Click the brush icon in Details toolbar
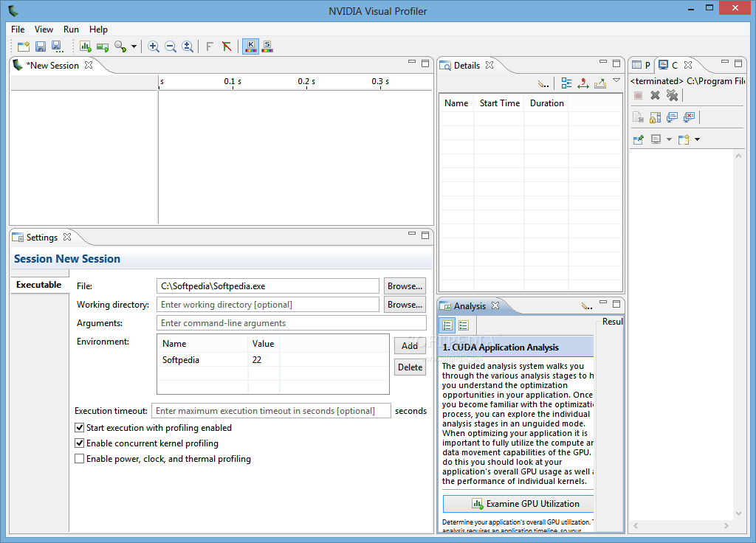The height and width of the screenshot is (543, 756). pos(543,84)
